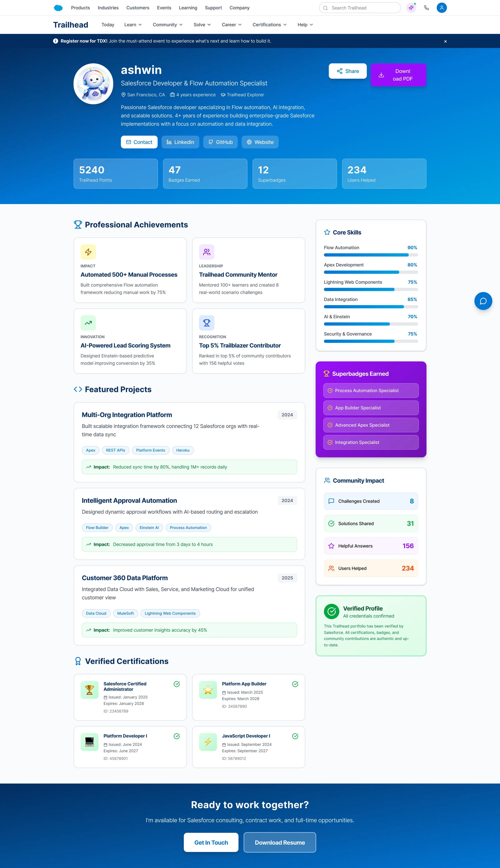Click the Recognition trophy icon
This screenshot has height=868, width=500.
click(207, 323)
